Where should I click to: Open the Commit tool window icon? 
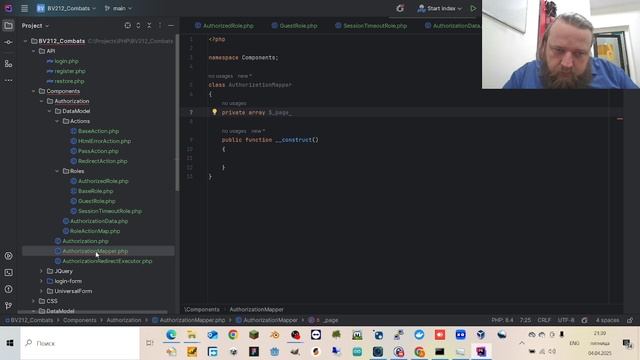pos(8,42)
